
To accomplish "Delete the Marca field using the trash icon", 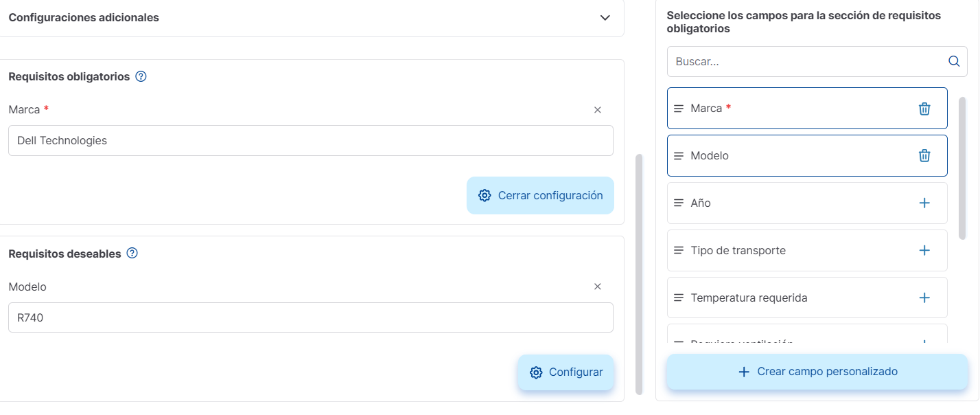I will (924, 108).
